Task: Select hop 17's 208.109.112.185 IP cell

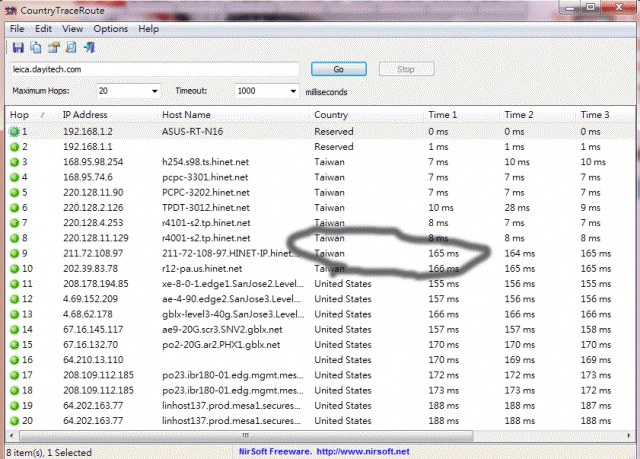Action: 98,375
